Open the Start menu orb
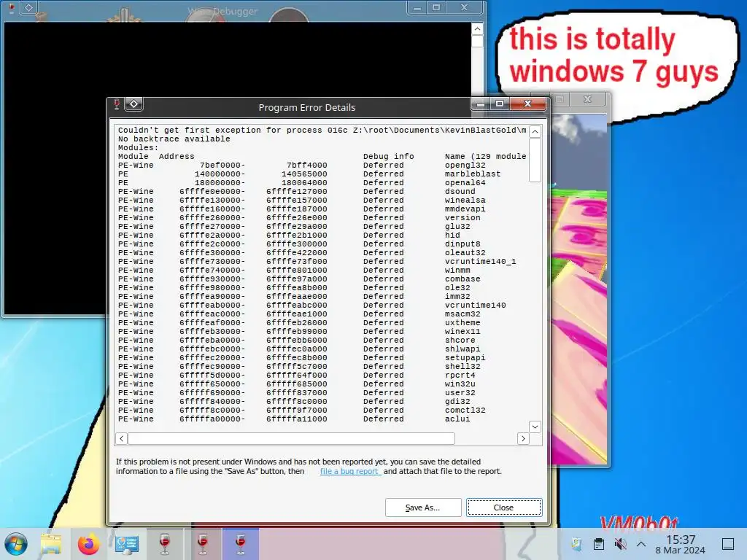The width and height of the screenshot is (747, 560). tap(16, 544)
